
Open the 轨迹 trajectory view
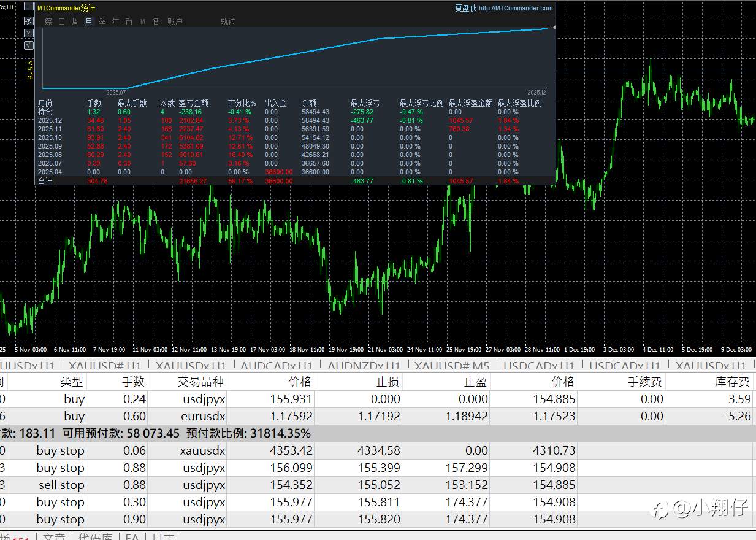[228, 21]
